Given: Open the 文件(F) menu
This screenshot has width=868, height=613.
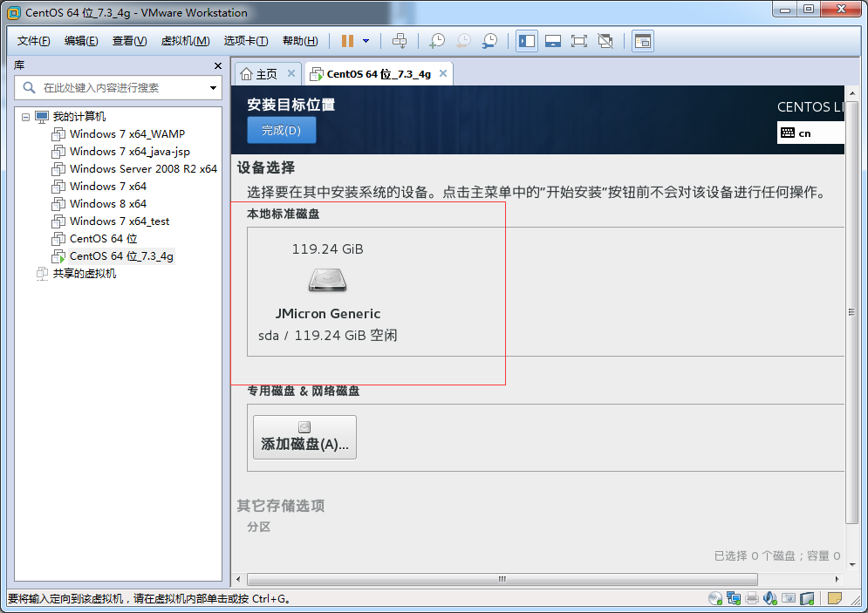Looking at the screenshot, I should pos(33,41).
